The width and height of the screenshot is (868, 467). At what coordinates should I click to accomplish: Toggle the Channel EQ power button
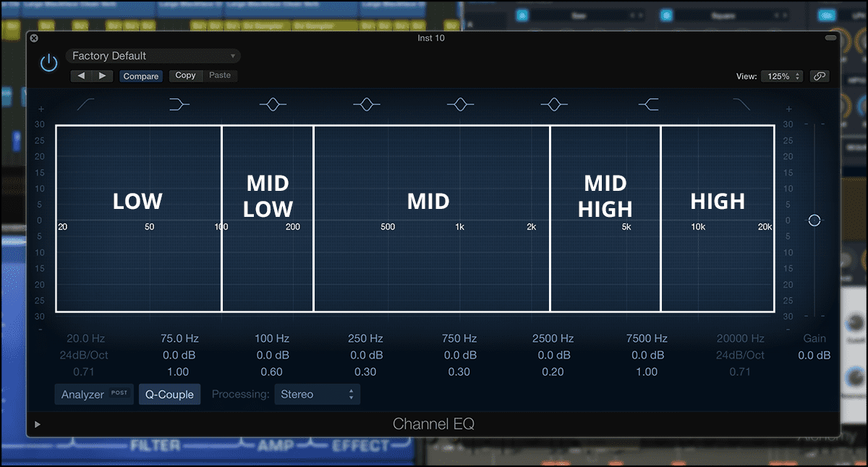pos(48,62)
